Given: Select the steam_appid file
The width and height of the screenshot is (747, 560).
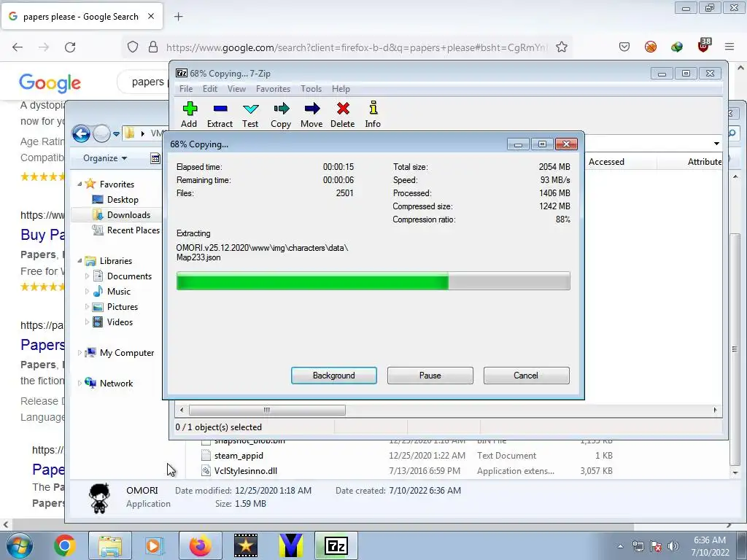Looking at the screenshot, I should coord(239,456).
